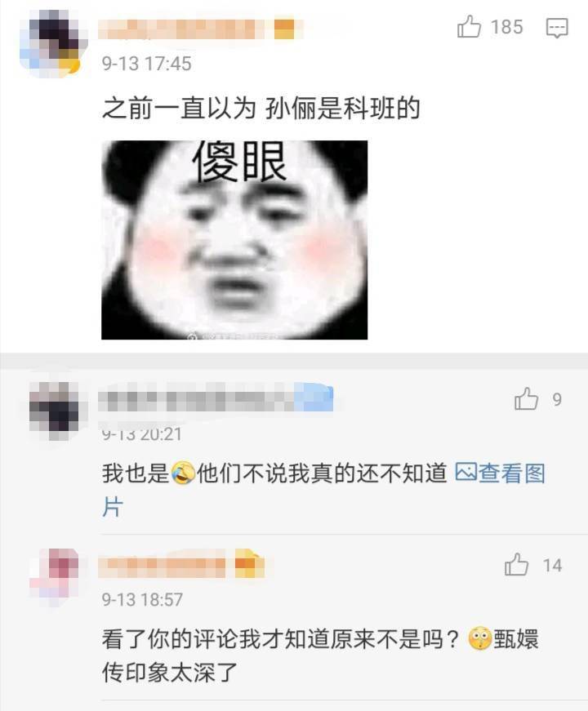Like the reply posted at 20:21

526,399
